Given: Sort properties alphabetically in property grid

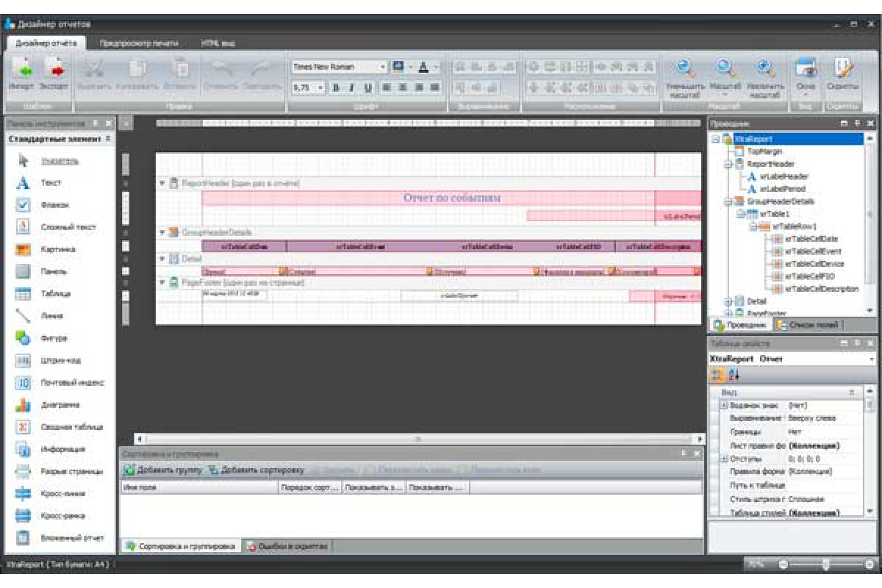Looking at the screenshot, I should pyautogui.click(x=734, y=376).
